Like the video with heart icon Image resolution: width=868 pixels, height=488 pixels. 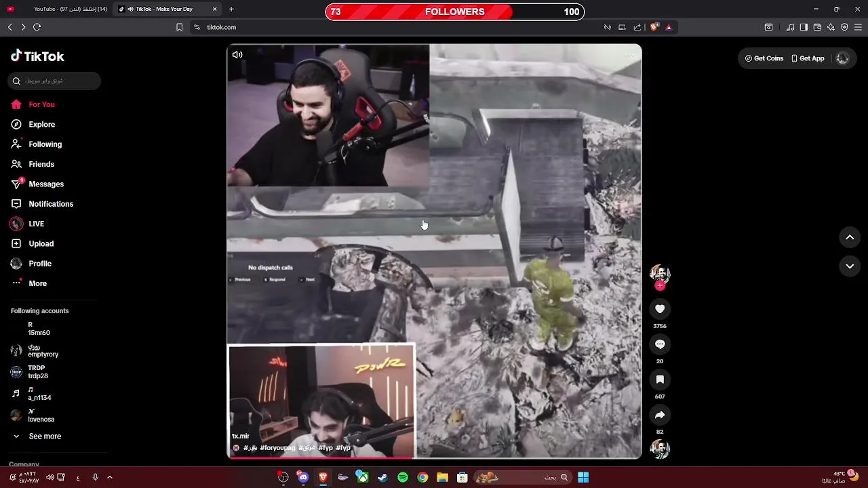pyautogui.click(x=660, y=309)
